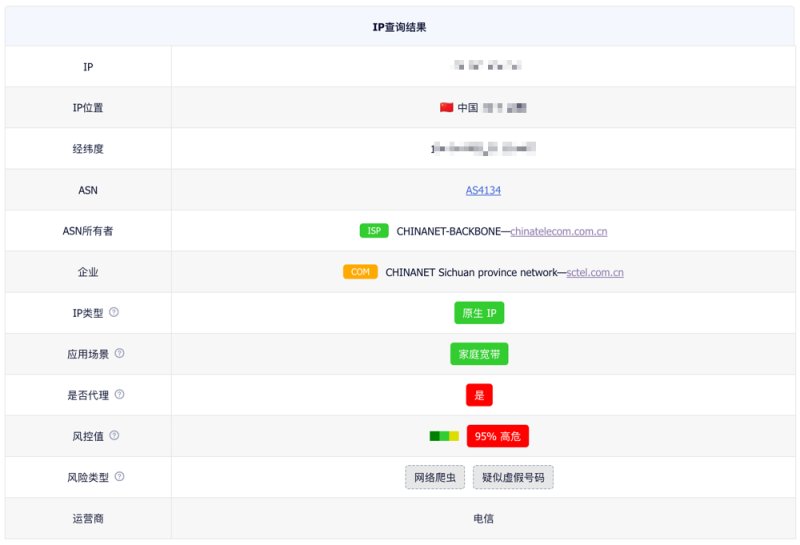Click the help icon beside 应用场景

click(x=119, y=353)
